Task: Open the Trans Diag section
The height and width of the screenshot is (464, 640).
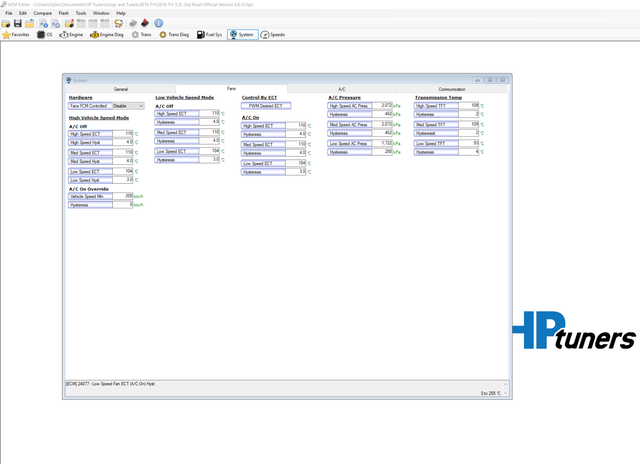Action: pyautogui.click(x=174, y=35)
